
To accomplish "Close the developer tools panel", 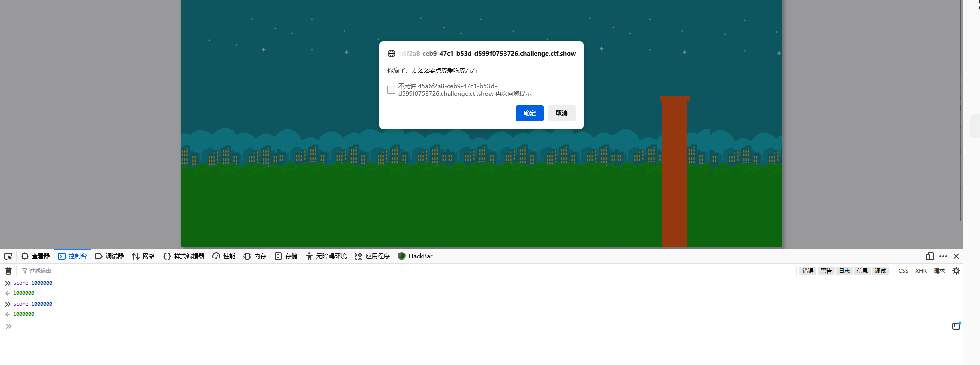I will (956, 256).
